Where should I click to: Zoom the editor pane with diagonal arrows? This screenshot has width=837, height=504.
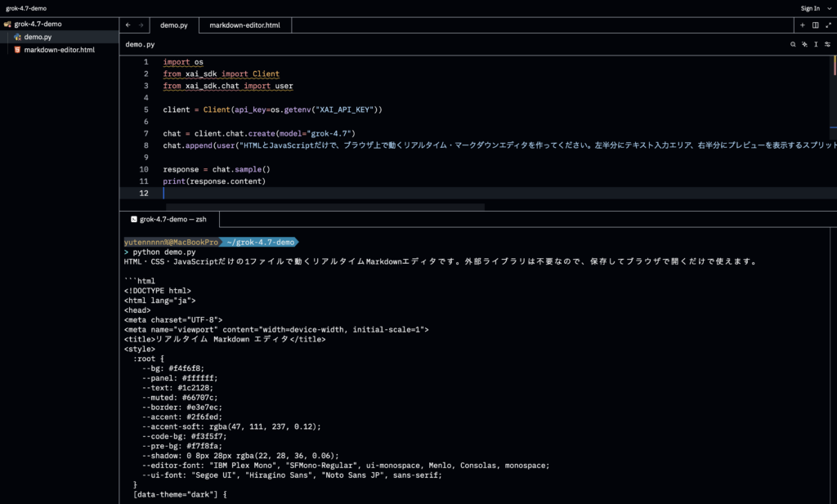pos(829,25)
